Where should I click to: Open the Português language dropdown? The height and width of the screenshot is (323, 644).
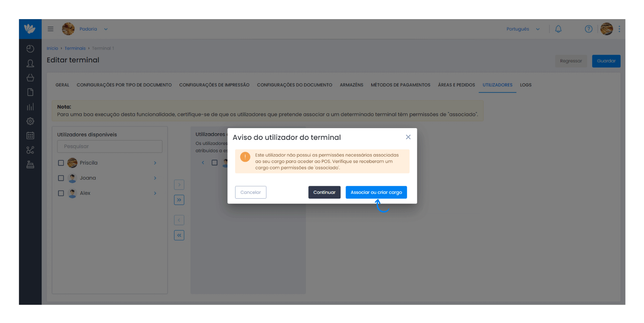523,29
